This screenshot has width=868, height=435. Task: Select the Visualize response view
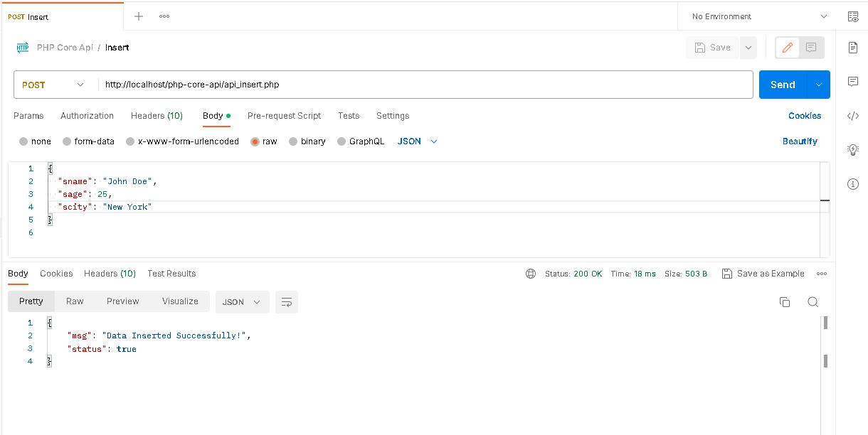(x=180, y=301)
